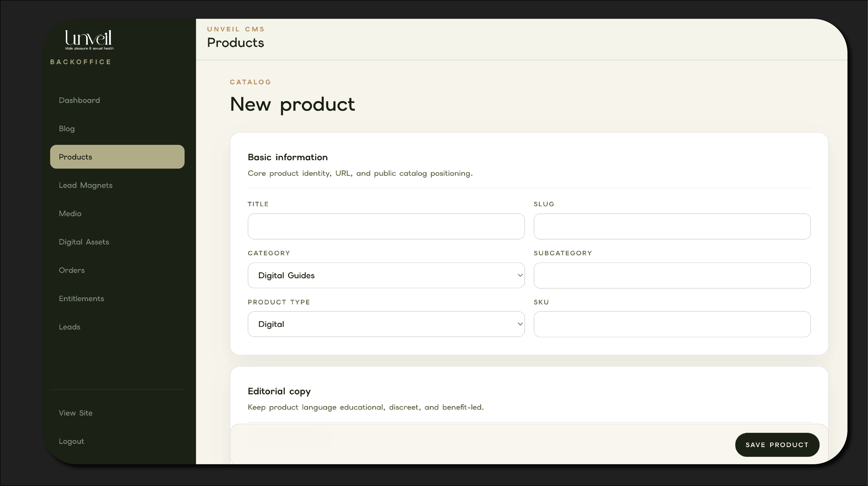Click text 'Core product identity, URL, and public catalog positioning.'

360,173
